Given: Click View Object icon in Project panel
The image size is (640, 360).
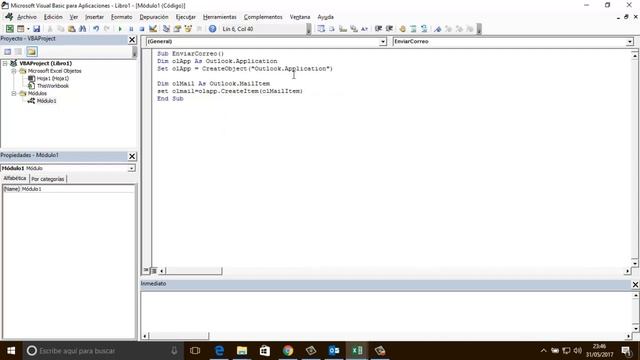Looking at the screenshot, I should click(18, 51).
